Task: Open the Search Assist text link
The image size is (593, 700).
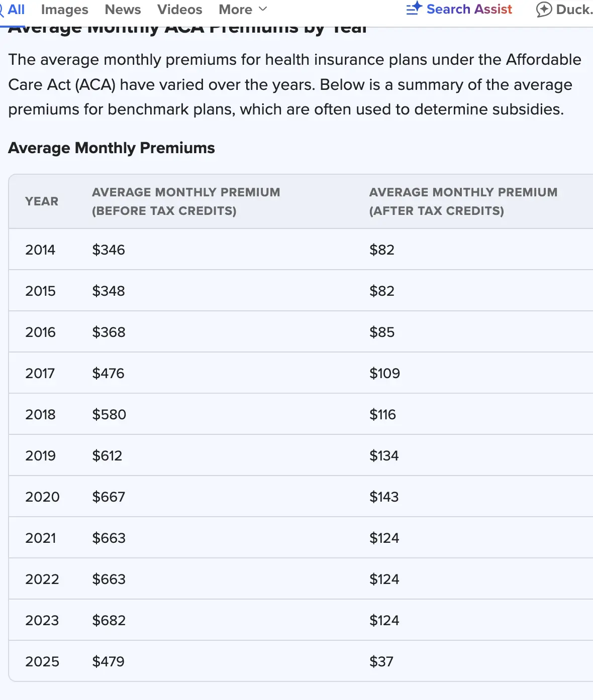Action: (469, 10)
